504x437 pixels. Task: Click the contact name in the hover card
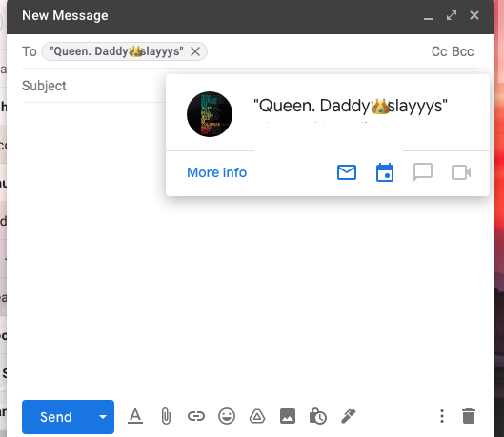(351, 106)
